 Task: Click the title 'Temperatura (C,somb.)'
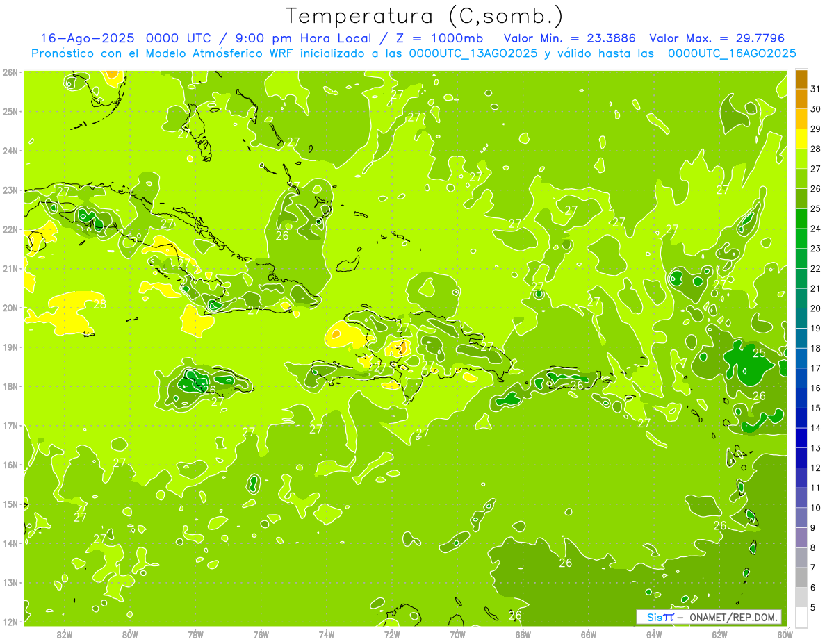pos(425,16)
